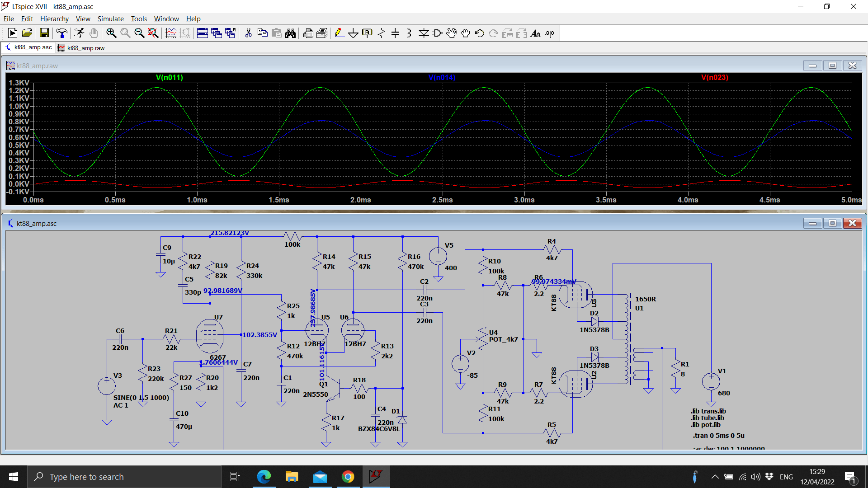Save the schematic with the floppy icon

(44, 33)
